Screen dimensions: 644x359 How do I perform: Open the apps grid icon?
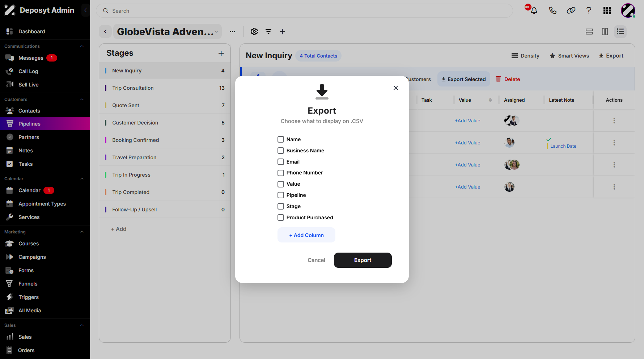(x=607, y=10)
